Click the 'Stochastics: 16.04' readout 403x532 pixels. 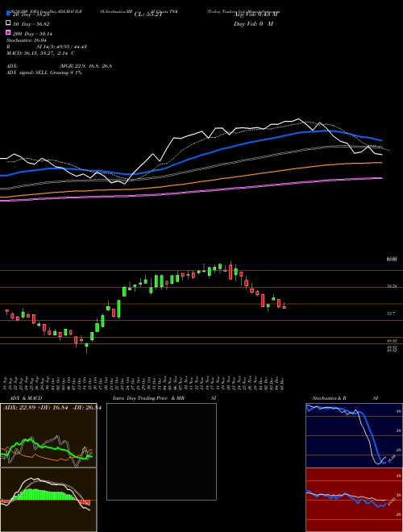coord(27,40)
